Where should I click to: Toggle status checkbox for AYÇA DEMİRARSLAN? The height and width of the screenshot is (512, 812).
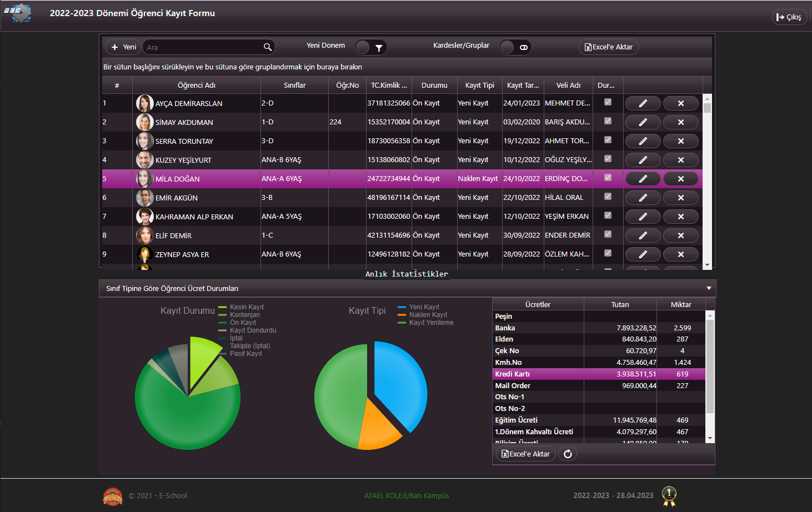[x=608, y=102]
